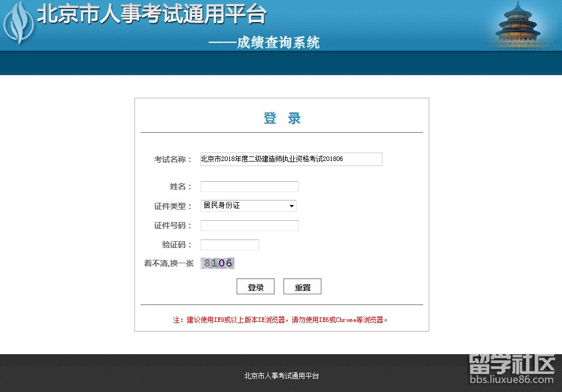
Task: Click the footer 北京市人事考试通用平台 text
Action: (281, 376)
